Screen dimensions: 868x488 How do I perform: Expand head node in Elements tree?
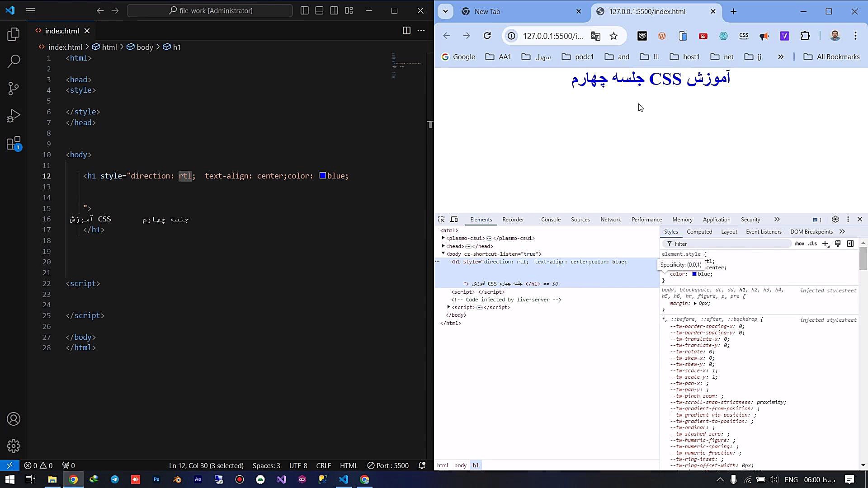pos(443,246)
